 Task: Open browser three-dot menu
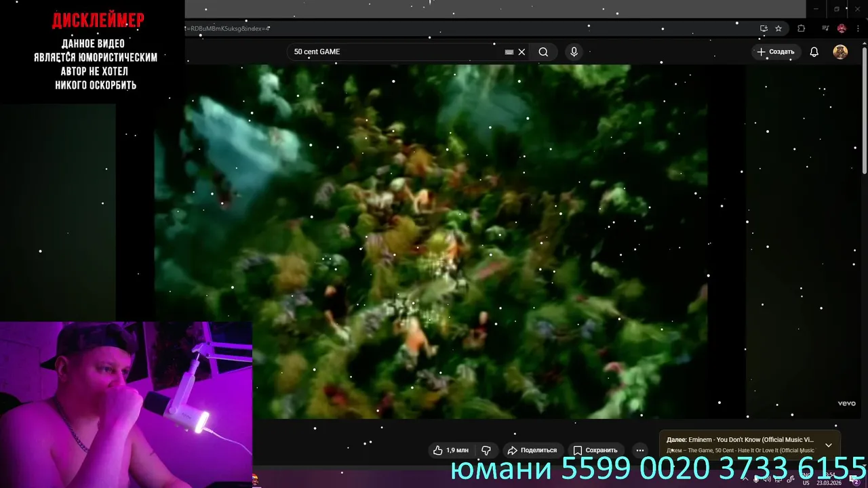coord(857,28)
